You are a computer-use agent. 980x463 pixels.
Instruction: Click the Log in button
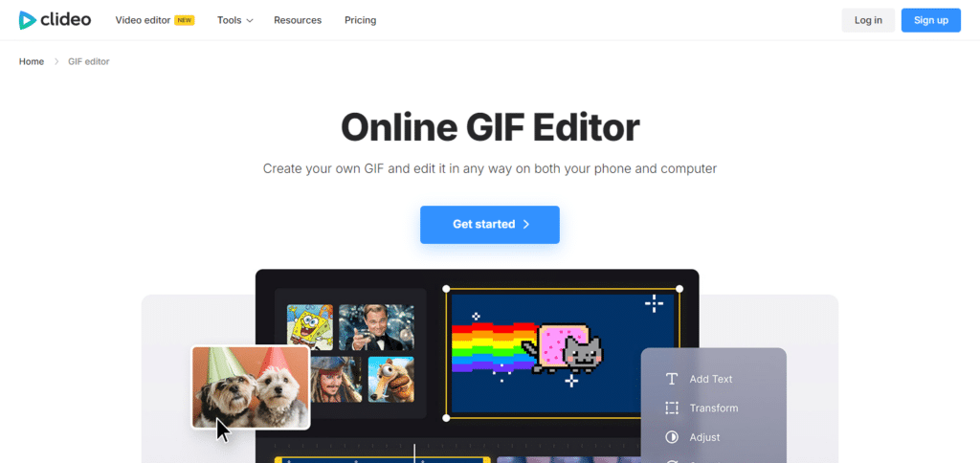[x=868, y=20]
